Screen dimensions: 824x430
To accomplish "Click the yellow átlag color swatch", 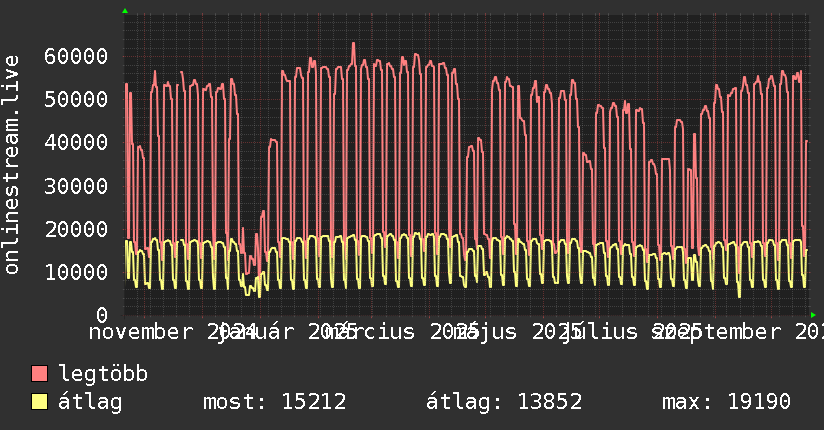I will pos(40,401).
